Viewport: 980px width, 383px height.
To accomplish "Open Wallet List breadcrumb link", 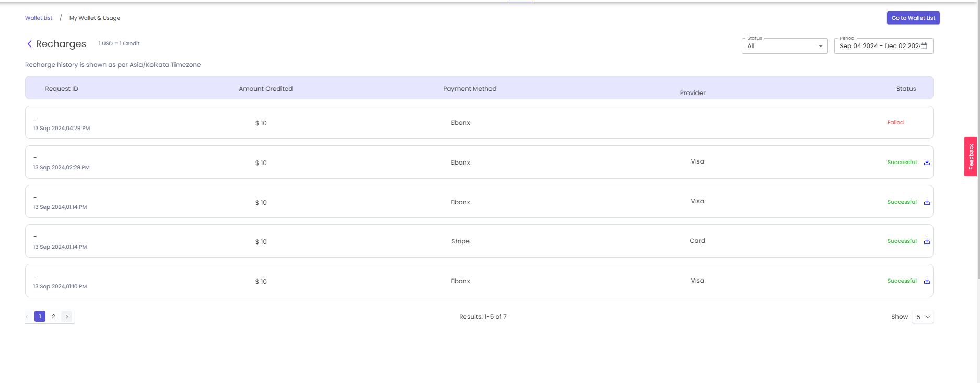I will pyautogui.click(x=39, y=18).
